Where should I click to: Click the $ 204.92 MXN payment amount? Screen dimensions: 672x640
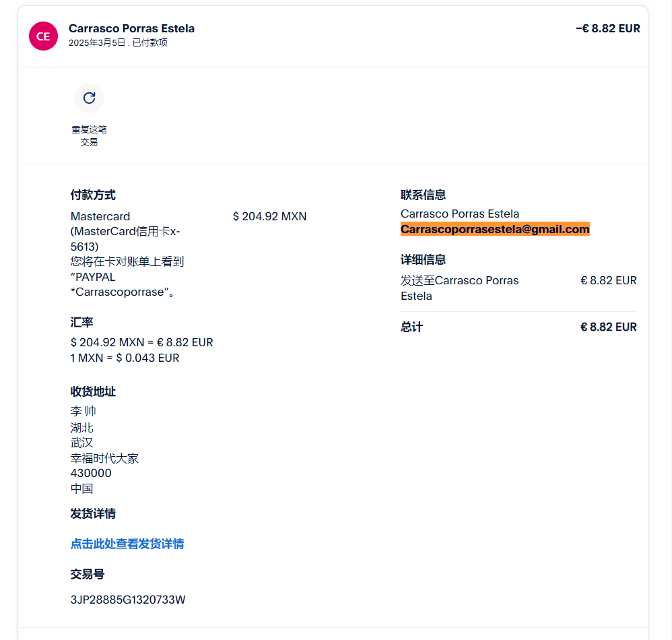269,216
